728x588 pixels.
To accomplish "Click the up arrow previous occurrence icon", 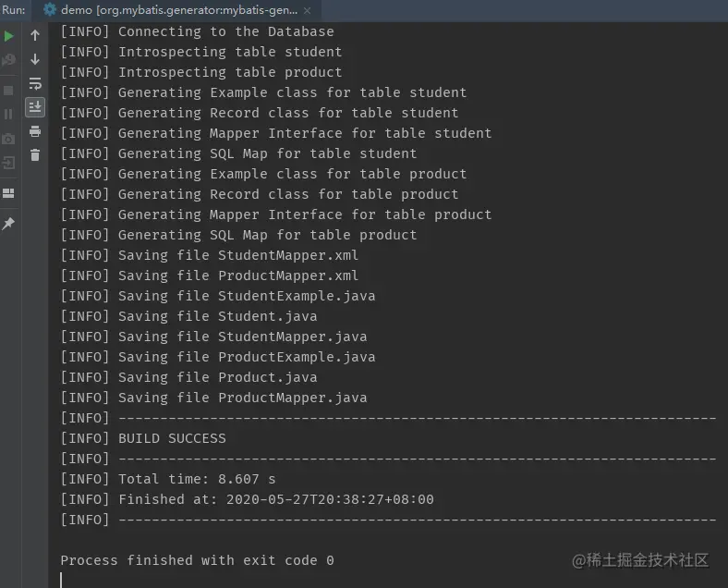I will pyautogui.click(x=35, y=35).
